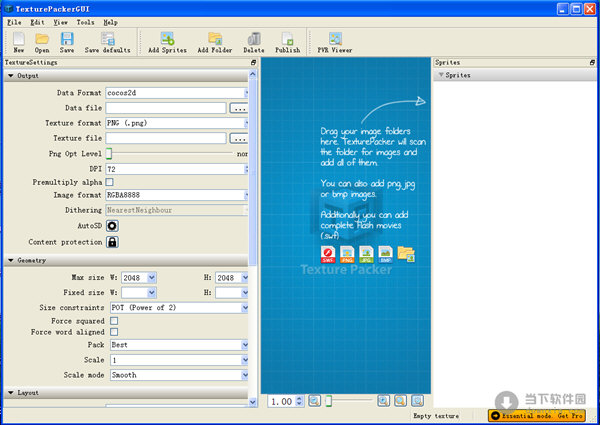Open the Edit menu

point(37,22)
